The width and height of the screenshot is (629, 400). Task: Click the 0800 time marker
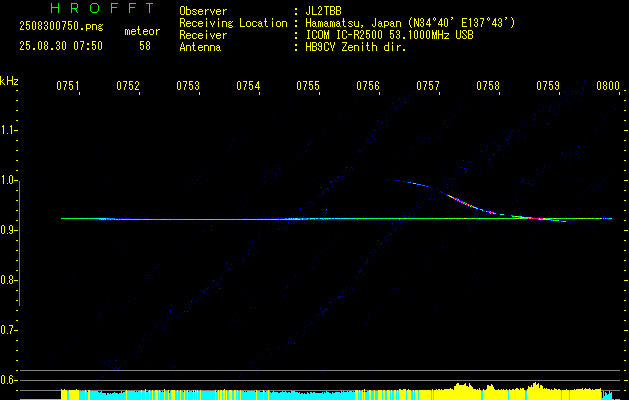[608, 86]
